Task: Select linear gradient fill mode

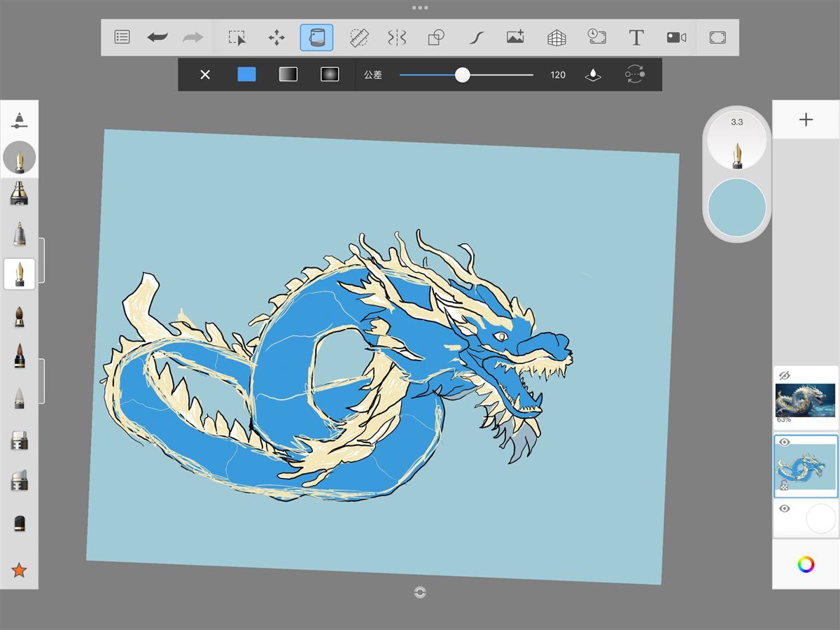Action: click(x=288, y=74)
